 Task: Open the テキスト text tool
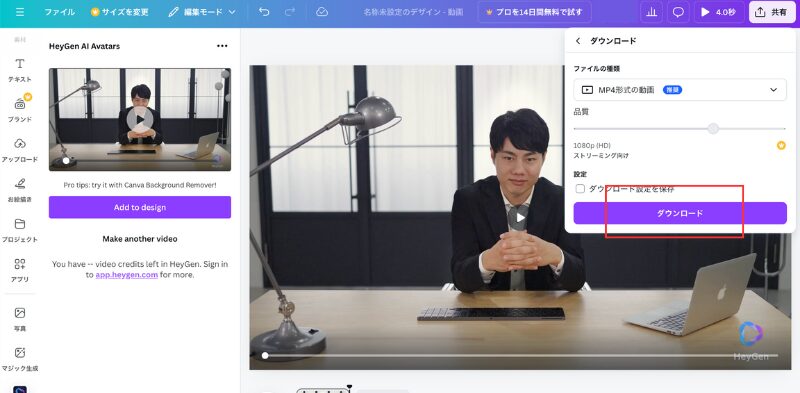click(x=20, y=70)
